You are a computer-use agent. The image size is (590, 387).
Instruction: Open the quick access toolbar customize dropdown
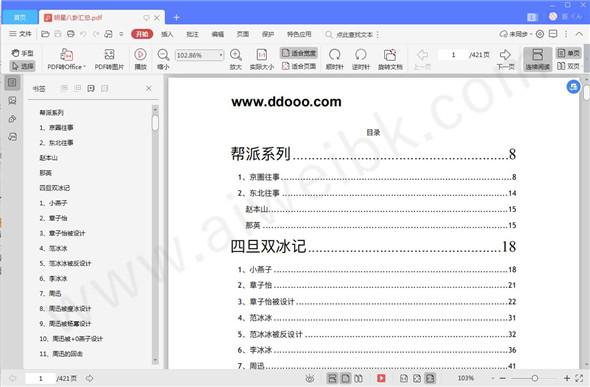click(121, 34)
